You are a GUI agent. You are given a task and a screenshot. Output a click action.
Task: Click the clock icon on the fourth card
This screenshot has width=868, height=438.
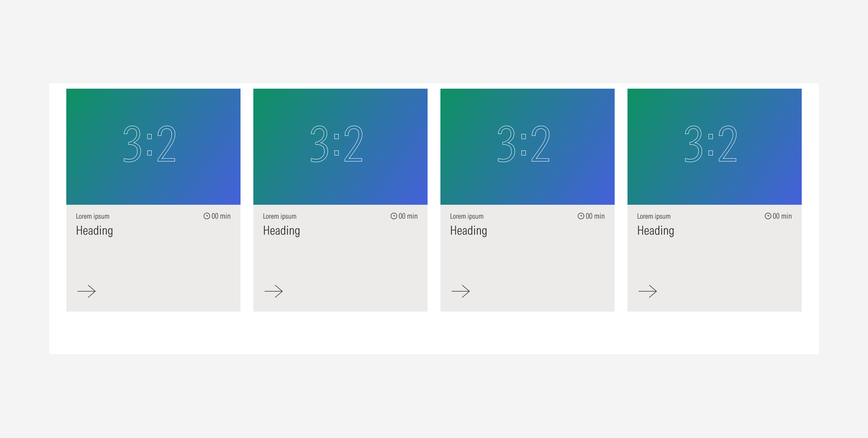click(x=768, y=216)
